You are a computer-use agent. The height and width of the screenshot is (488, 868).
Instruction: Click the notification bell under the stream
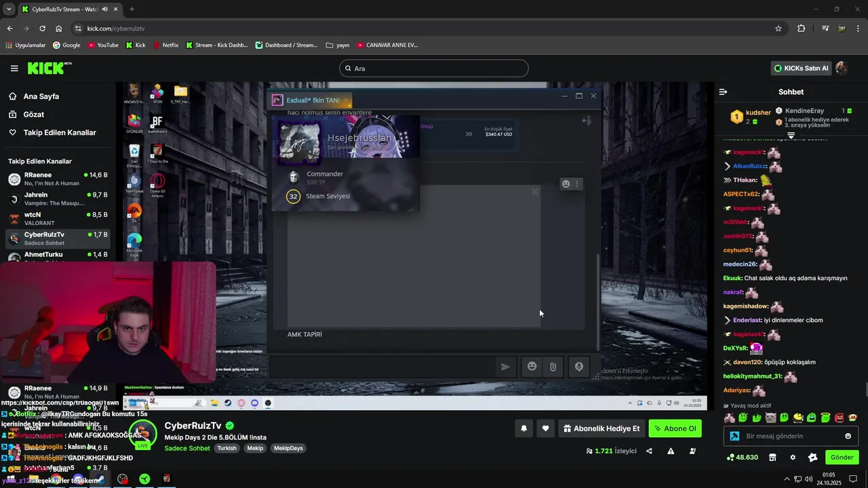click(524, 428)
